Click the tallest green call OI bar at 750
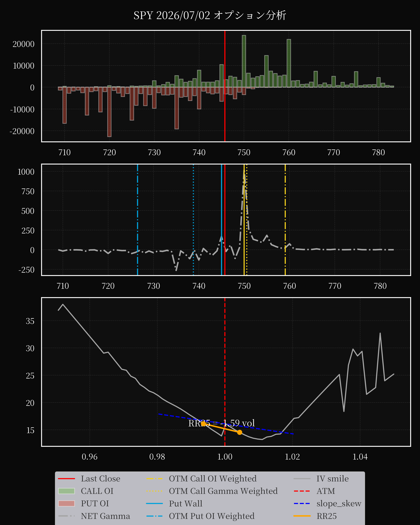The width and height of the screenshot is (420, 525). point(244,61)
